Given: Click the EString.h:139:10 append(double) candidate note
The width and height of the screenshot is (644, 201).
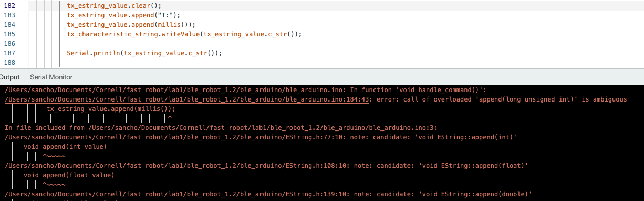Looking at the screenshot, I should pyautogui.click(x=268, y=194).
